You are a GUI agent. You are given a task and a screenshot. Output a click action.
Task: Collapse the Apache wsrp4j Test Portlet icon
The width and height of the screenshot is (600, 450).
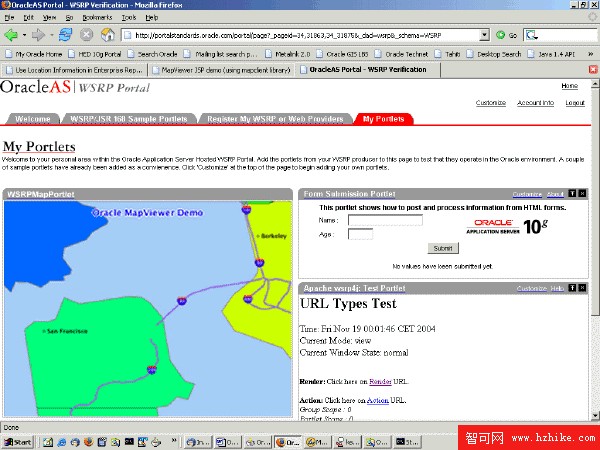point(572,288)
